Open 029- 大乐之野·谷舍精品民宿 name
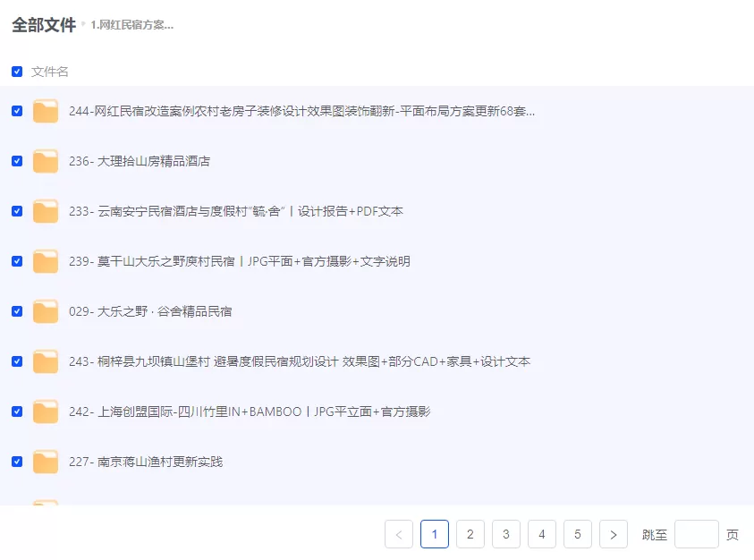This screenshot has width=754, height=560. (150, 311)
